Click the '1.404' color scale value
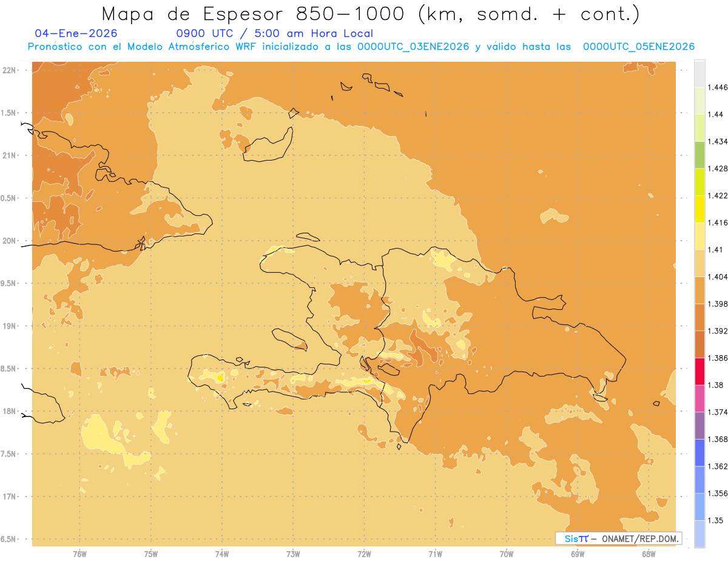 pos(717,277)
